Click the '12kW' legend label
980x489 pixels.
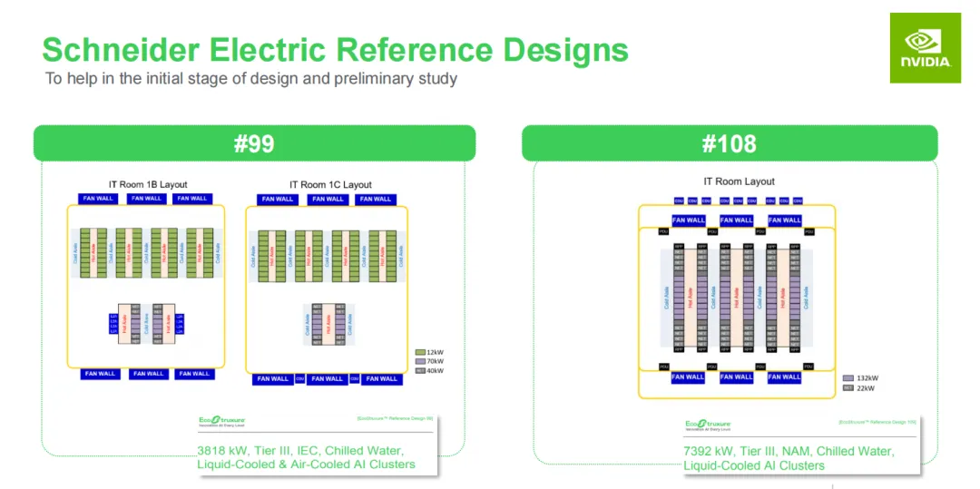point(435,352)
